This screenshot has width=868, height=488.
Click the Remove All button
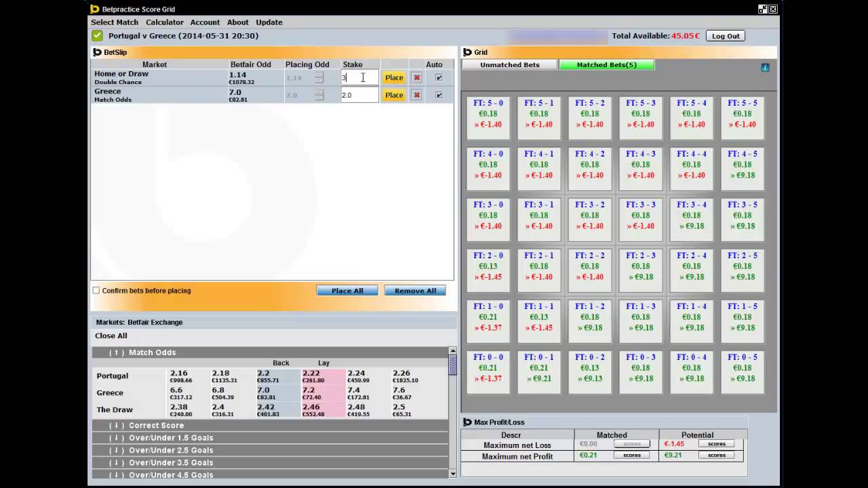click(415, 291)
